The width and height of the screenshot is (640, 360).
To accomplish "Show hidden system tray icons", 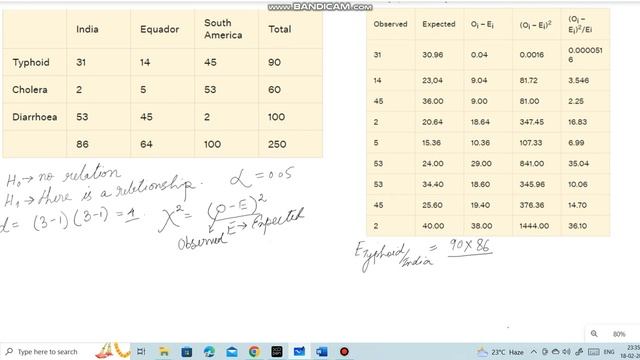I will point(534,352).
